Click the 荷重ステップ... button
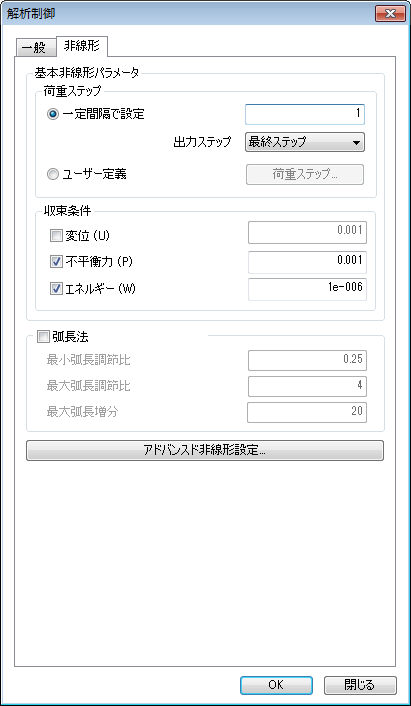 pyautogui.click(x=305, y=175)
